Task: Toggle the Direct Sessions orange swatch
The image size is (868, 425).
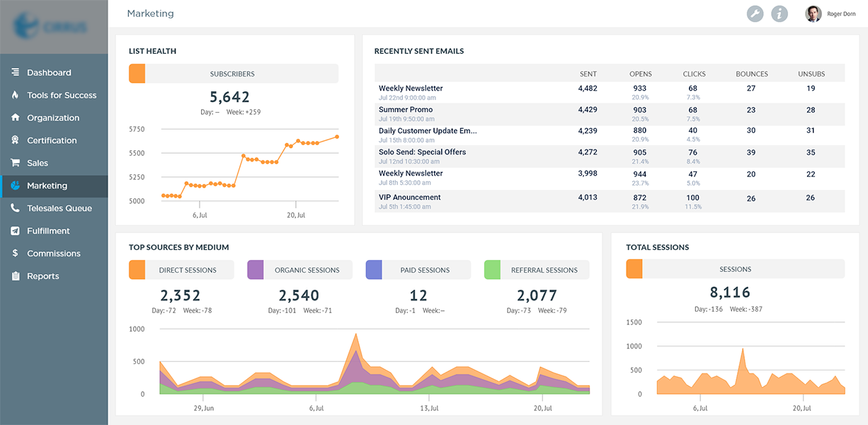Action: click(x=137, y=270)
